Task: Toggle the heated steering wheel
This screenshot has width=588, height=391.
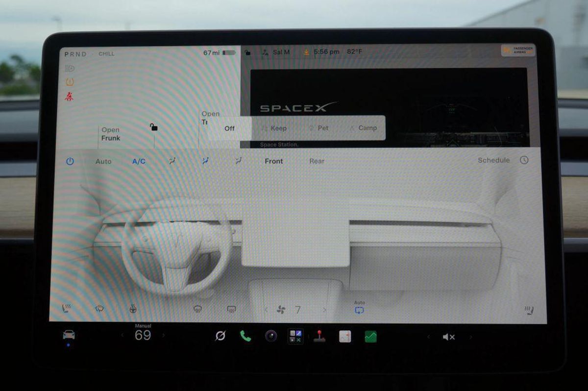Action: tap(132, 309)
